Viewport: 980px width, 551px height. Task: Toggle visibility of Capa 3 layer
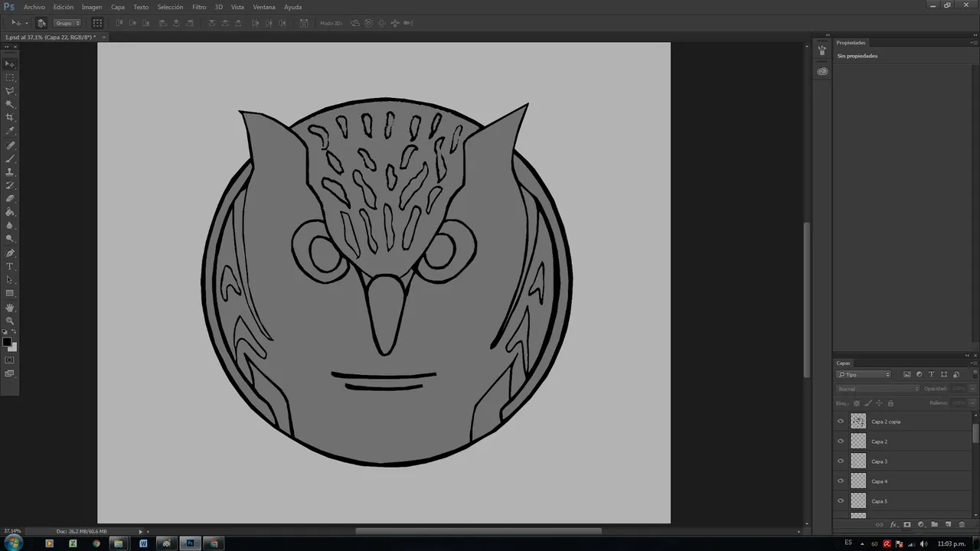841,461
